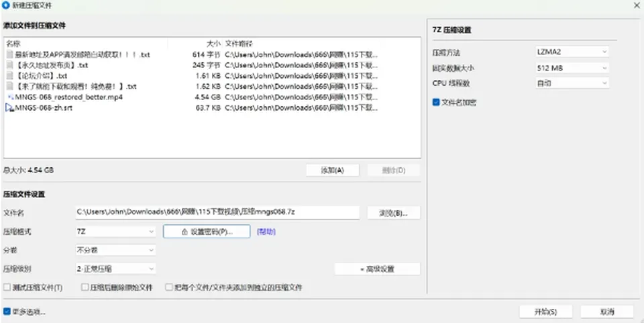Click the file icon for 【来了就能下载和观看
The width and height of the screenshot is (644, 323).
10,87
